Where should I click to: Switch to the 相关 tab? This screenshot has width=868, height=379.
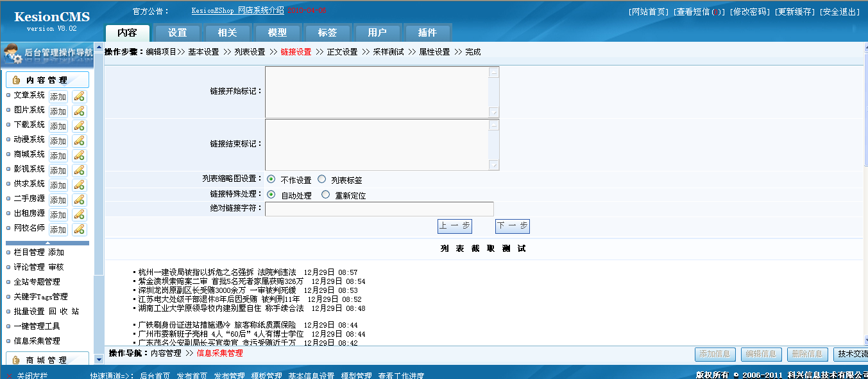coord(227,33)
